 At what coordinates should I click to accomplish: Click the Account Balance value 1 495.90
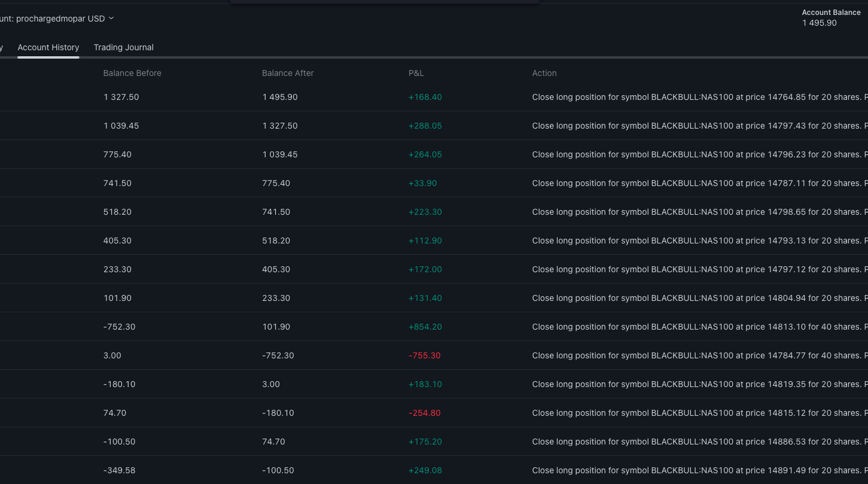tap(819, 23)
